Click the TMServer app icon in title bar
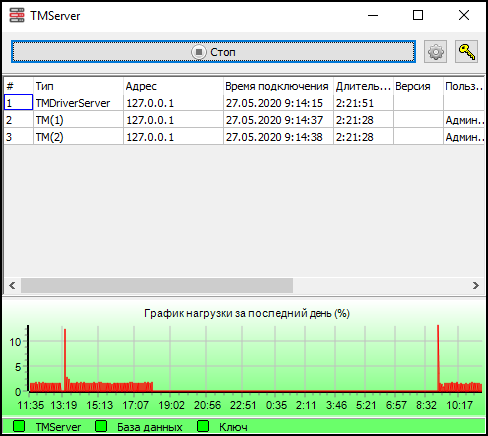488x436 pixels. pyautogui.click(x=17, y=15)
